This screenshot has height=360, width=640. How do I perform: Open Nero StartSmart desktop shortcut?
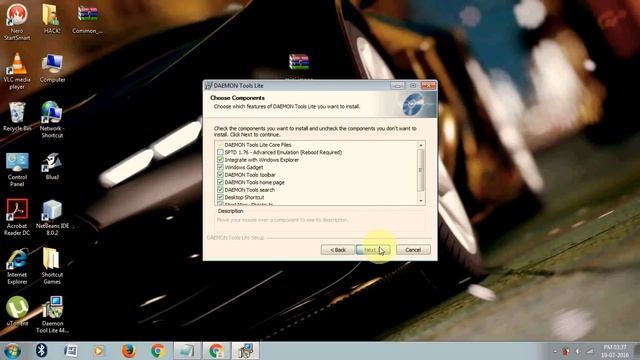[17, 22]
